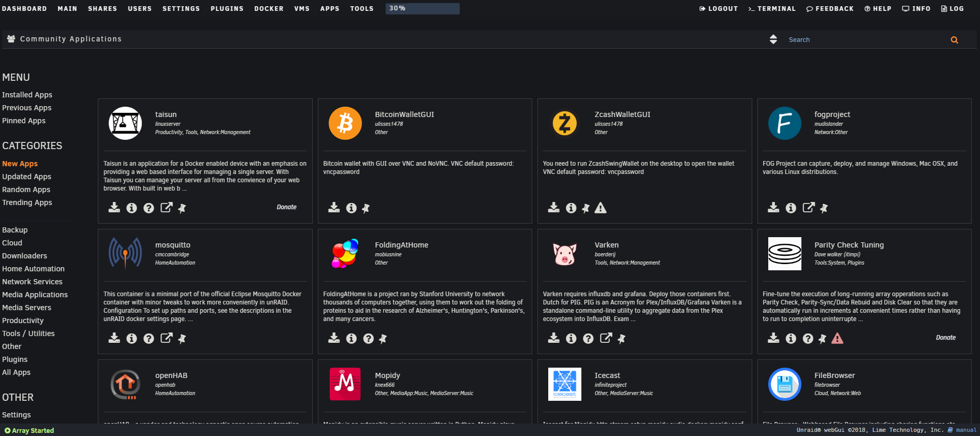Click the LOGOUT button
Screen dimensions: 980x436
tap(719, 9)
